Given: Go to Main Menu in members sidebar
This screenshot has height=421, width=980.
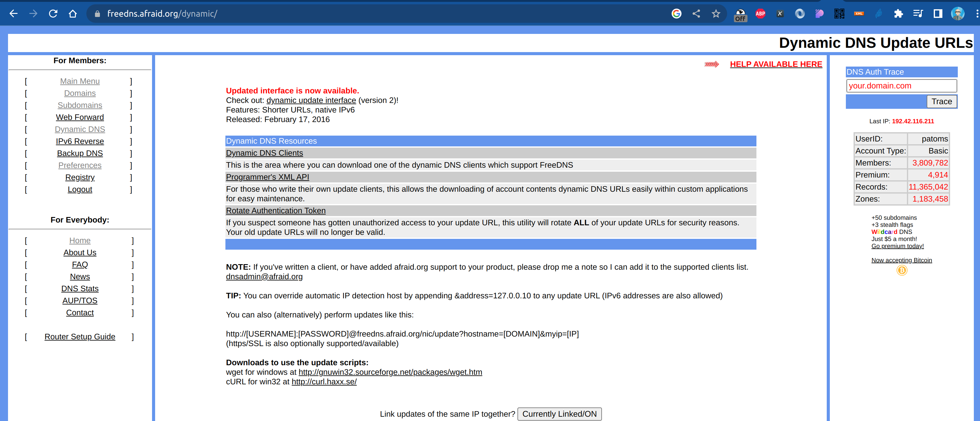Looking at the screenshot, I should (80, 81).
